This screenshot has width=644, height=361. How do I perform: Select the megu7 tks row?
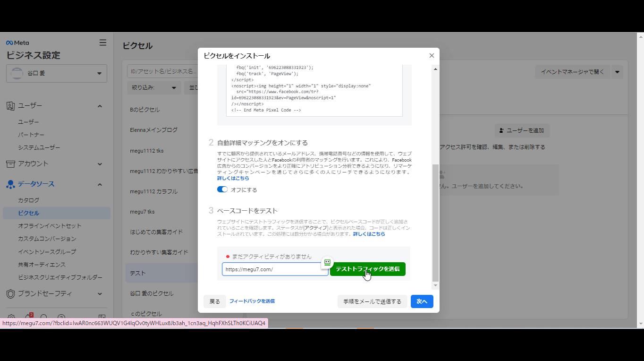pyautogui.click(x=162, y=212)
